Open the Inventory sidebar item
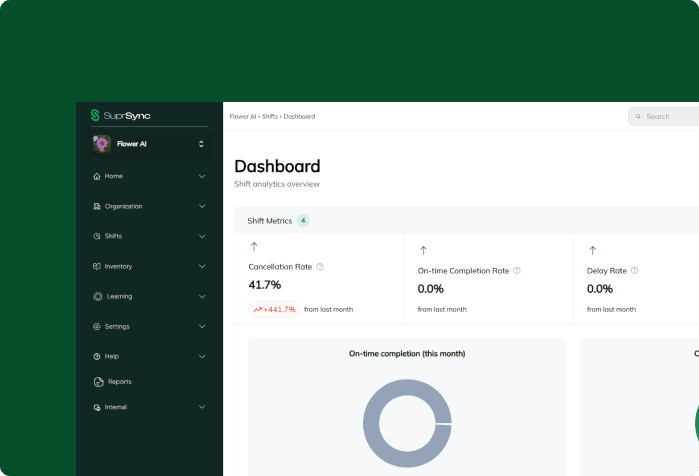 [149, 266]
